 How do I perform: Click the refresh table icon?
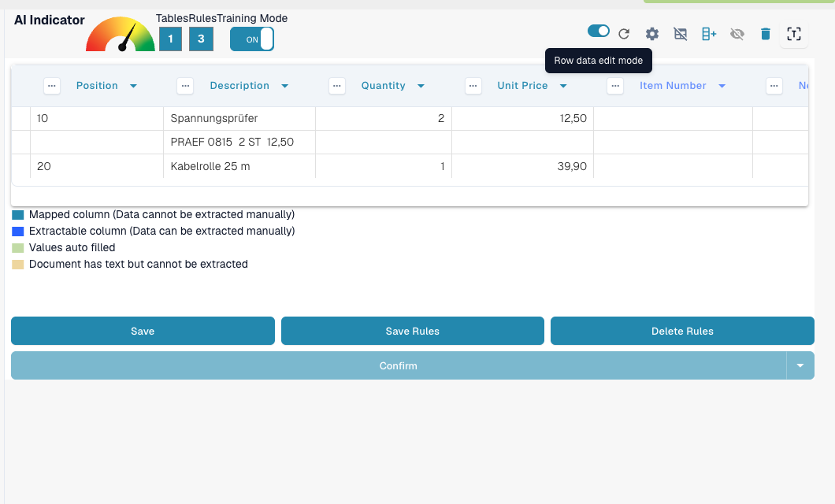[x=624, y=34]
